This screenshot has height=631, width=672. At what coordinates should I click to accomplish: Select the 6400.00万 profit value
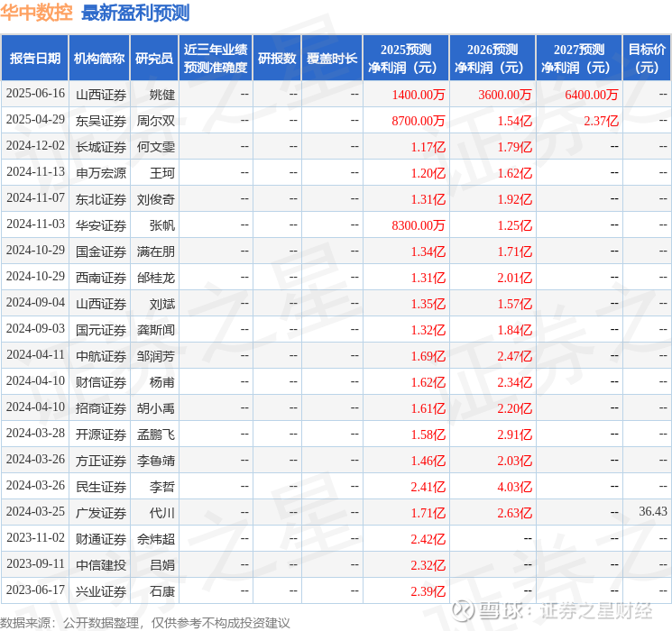592,95
